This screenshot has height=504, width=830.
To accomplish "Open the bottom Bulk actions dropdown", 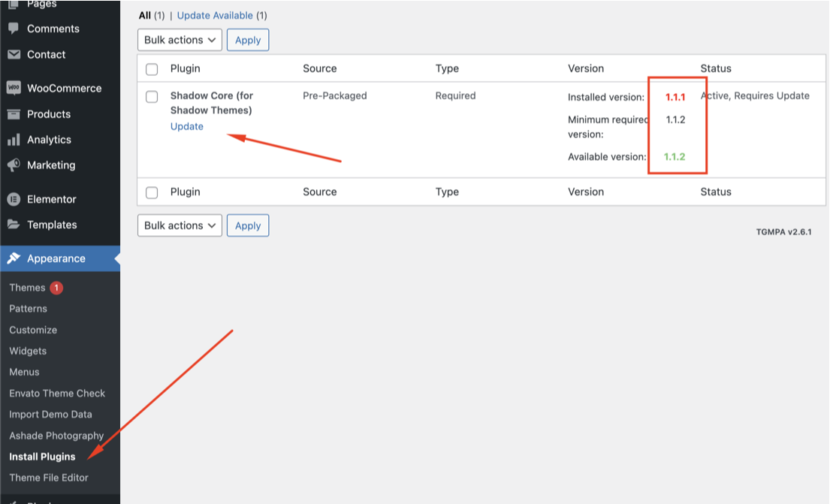I will click(x=180, y=225).
